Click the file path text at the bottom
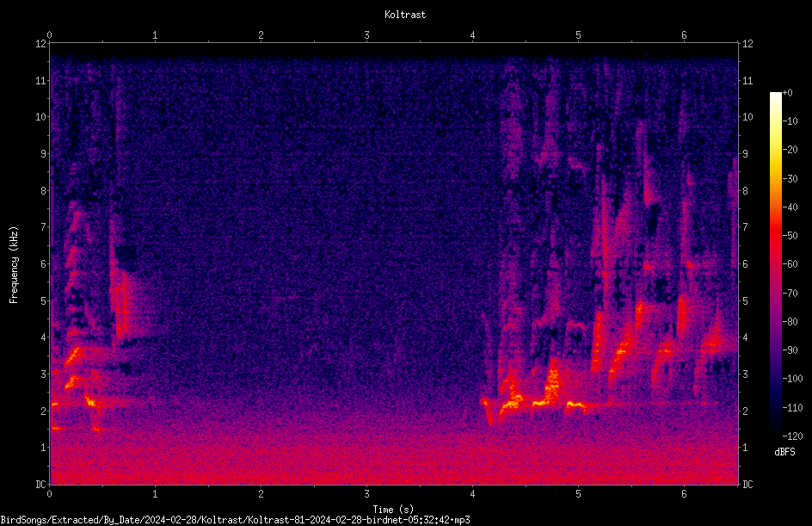Viewport: 812px width, 526px height. coord(235,520)
